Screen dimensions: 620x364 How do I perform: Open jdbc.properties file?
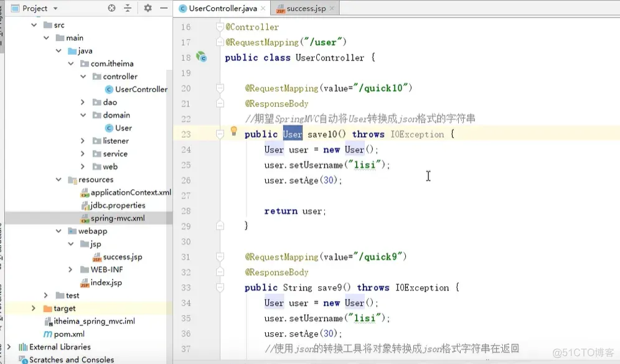coord(113,205)
